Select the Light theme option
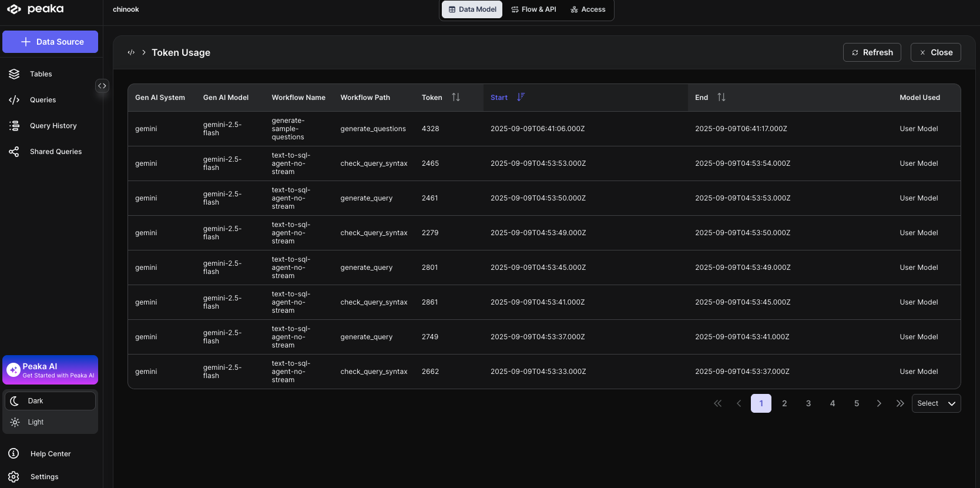 (x=51, y=422)
